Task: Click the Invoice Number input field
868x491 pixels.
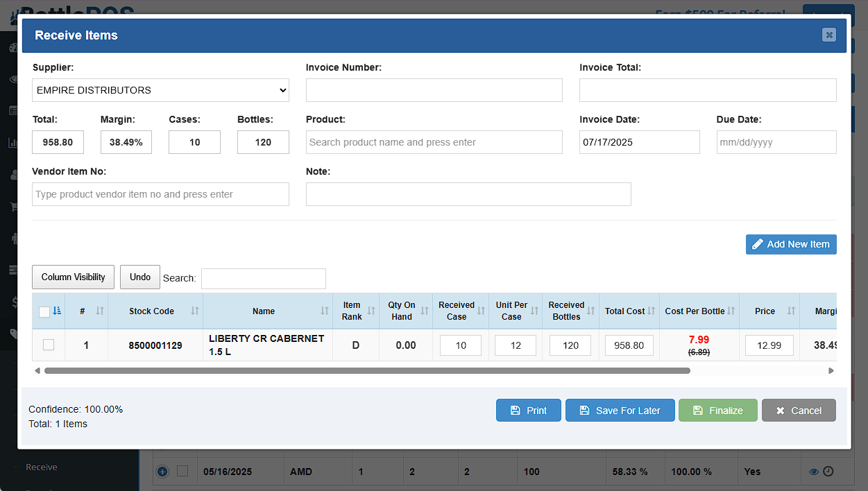Action: click(434, 90)
